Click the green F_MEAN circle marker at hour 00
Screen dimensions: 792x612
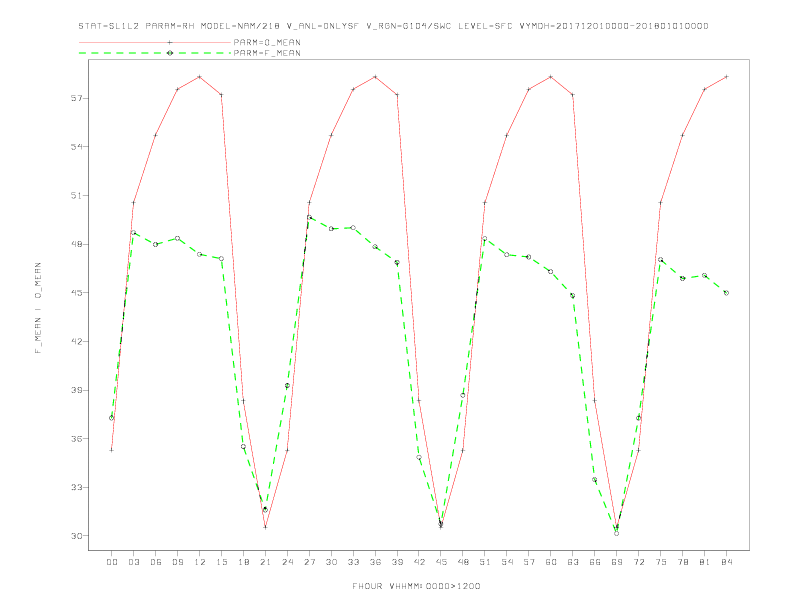[112, 418]
